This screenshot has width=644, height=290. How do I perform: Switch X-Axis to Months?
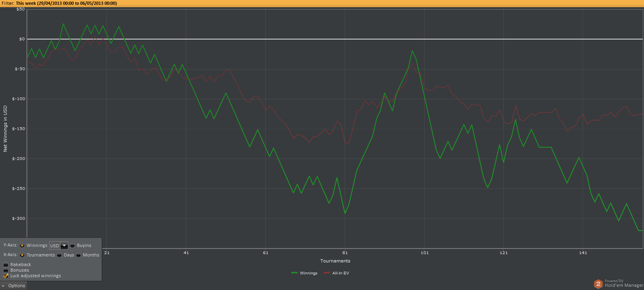pyautogui.click(x=79, y=255)
